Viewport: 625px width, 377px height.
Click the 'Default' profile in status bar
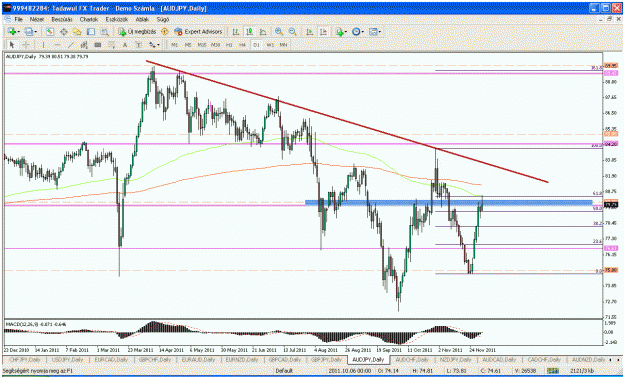click(x=284, y=371)
